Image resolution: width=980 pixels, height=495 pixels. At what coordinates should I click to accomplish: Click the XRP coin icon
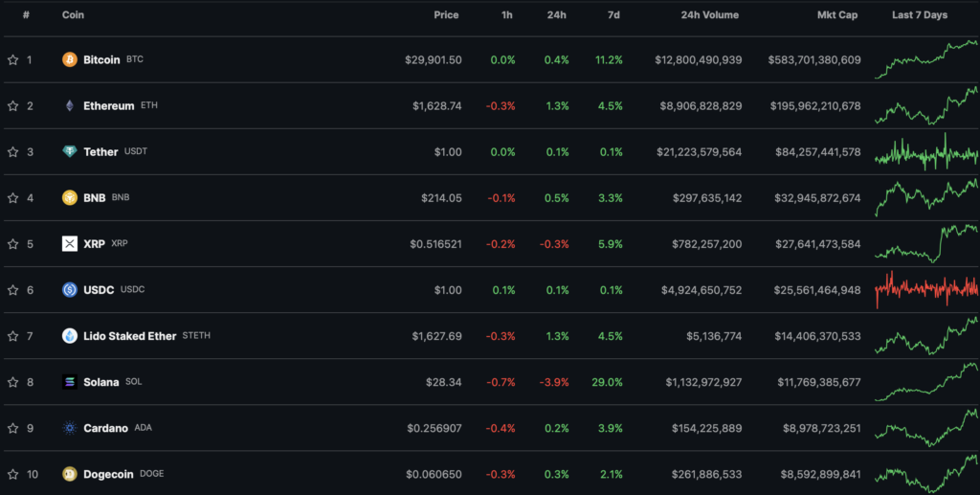pos(70,244)
